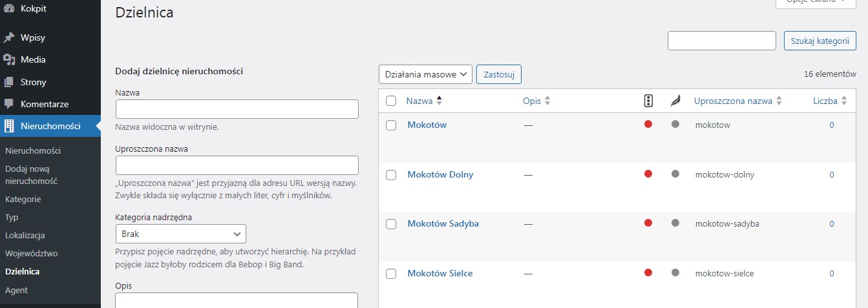Click the Wpisy pin icon
This screenshot has width=868, height=308.
point(9,37)
